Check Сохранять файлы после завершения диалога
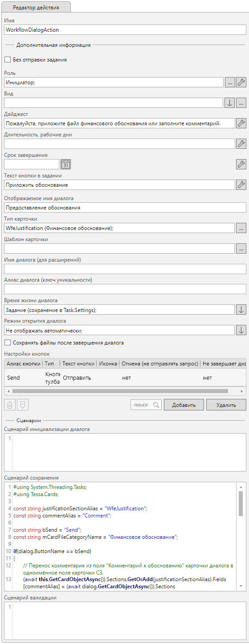This screenshot has height=644, width=249. (7, 343)
